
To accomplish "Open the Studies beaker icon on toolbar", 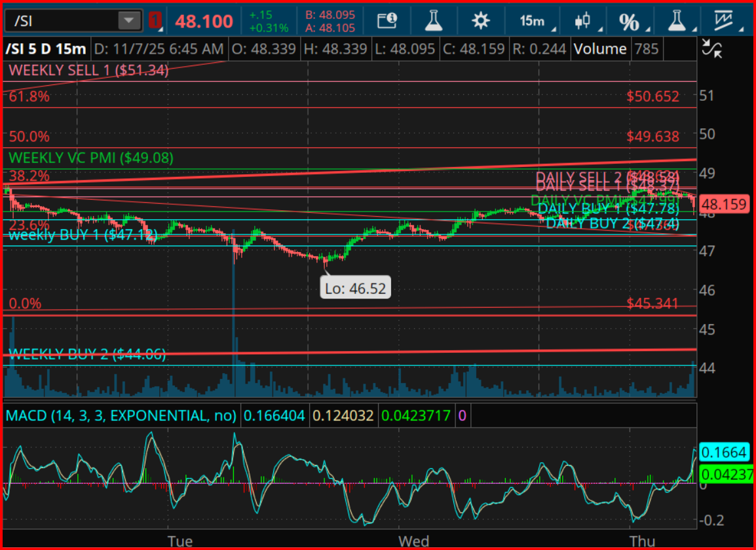I will 433,20.
